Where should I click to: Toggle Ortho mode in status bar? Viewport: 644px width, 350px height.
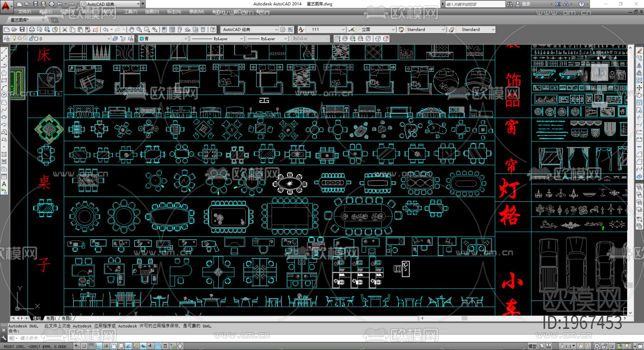coord(99,346)
